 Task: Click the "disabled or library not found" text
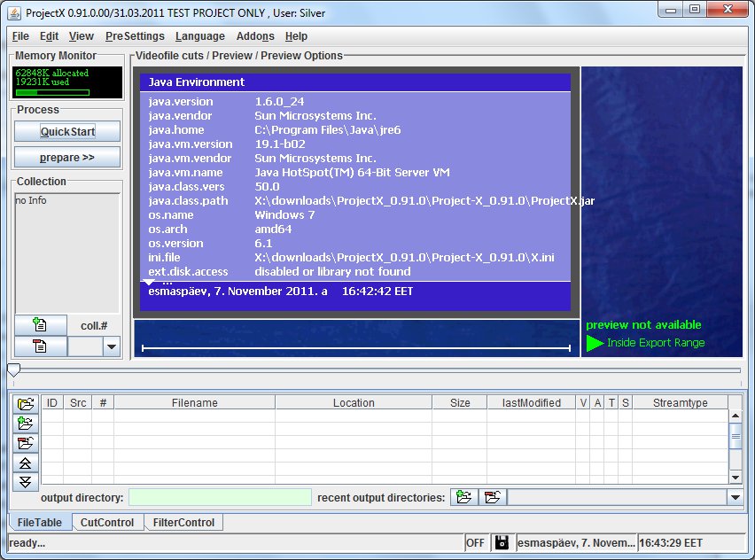pyautogui.click(x=332, y=271)
